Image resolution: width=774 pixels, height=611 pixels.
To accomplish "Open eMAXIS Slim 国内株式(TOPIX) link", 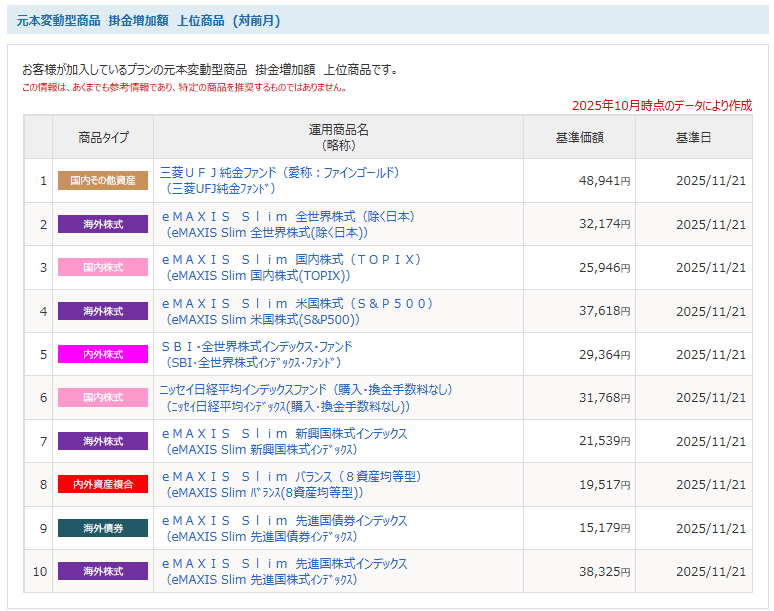I will click(291, 267).
